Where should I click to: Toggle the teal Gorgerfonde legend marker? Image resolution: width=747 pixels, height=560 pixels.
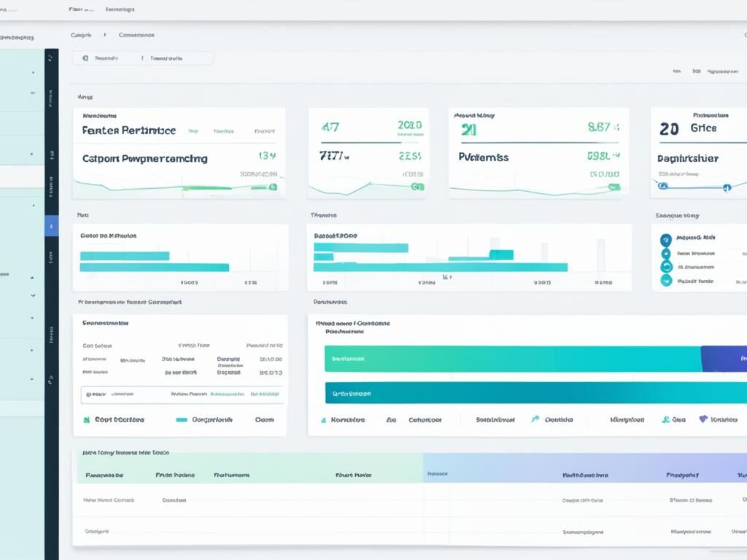coord(182,420)
